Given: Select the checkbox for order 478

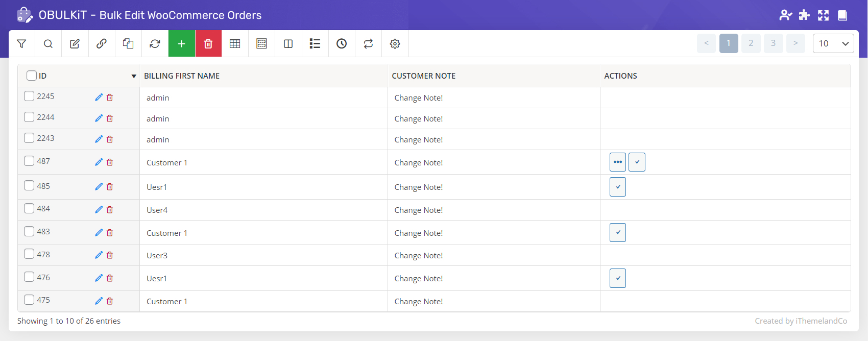Looking at the screenshot, I should 29,254.
